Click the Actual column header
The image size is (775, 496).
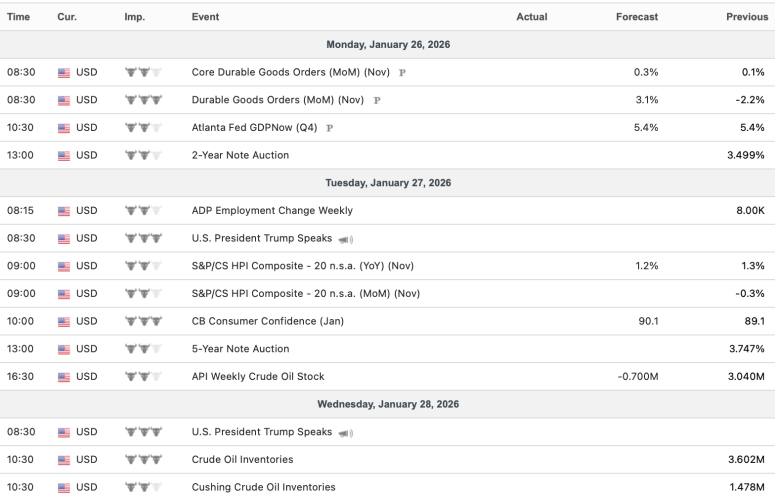click(x=532, y=17)
